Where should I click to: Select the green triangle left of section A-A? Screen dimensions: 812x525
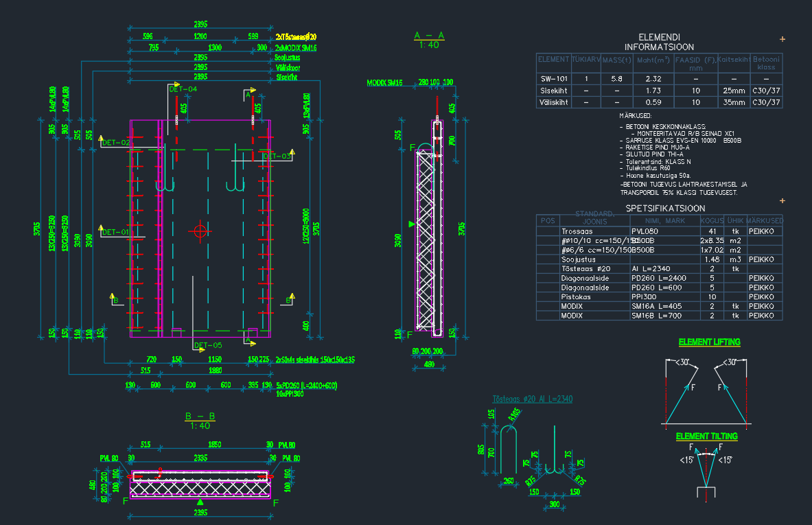(412, 224)
